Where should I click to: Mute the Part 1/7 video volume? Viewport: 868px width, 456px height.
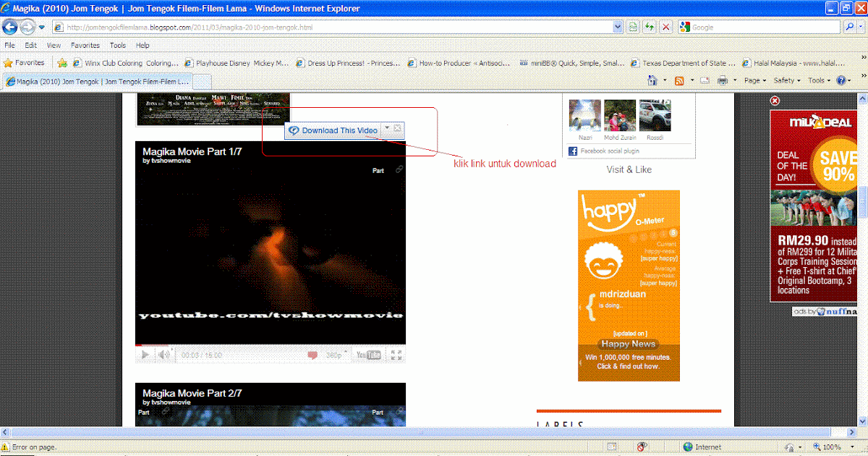tap(164, 355)
